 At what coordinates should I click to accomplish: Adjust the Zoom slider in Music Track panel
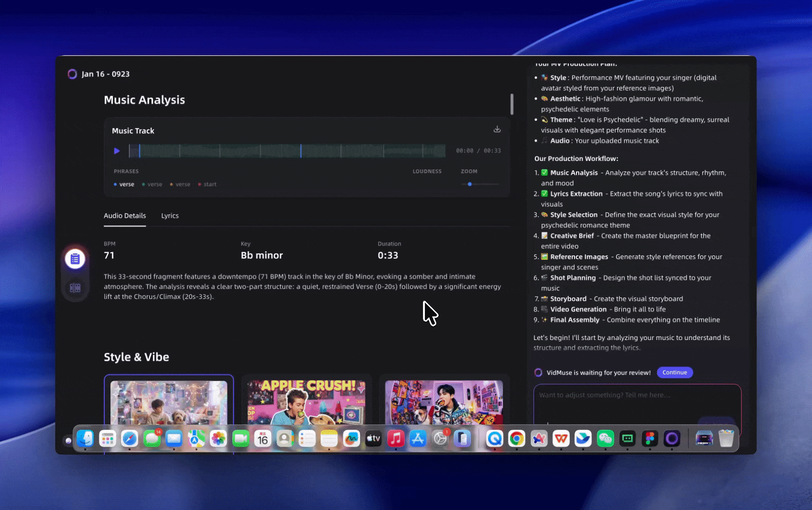(470, 185)
